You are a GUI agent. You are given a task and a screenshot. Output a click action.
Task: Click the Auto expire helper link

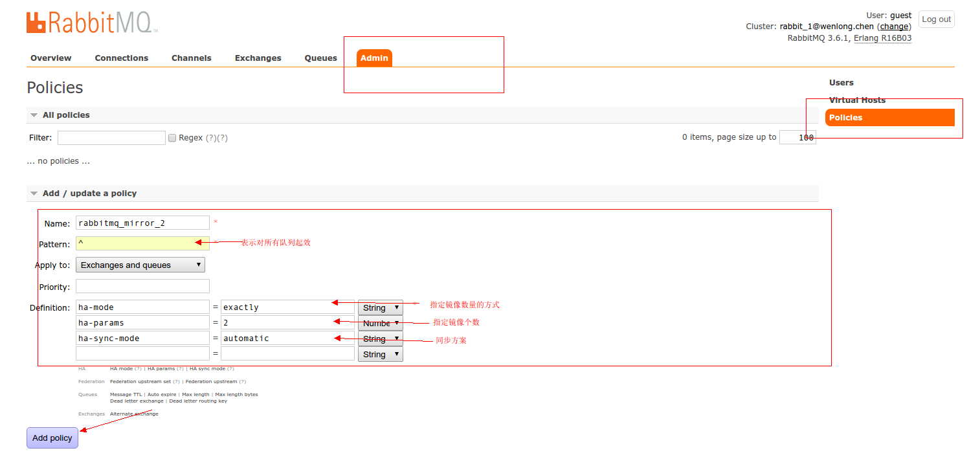pyautogui.click(x=162, y=395)
